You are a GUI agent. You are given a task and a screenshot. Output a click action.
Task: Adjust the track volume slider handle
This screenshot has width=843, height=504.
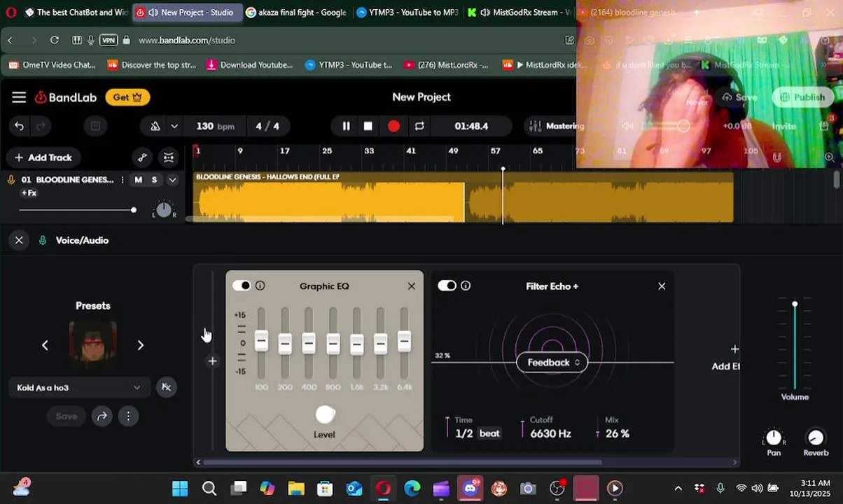[133, 210]
